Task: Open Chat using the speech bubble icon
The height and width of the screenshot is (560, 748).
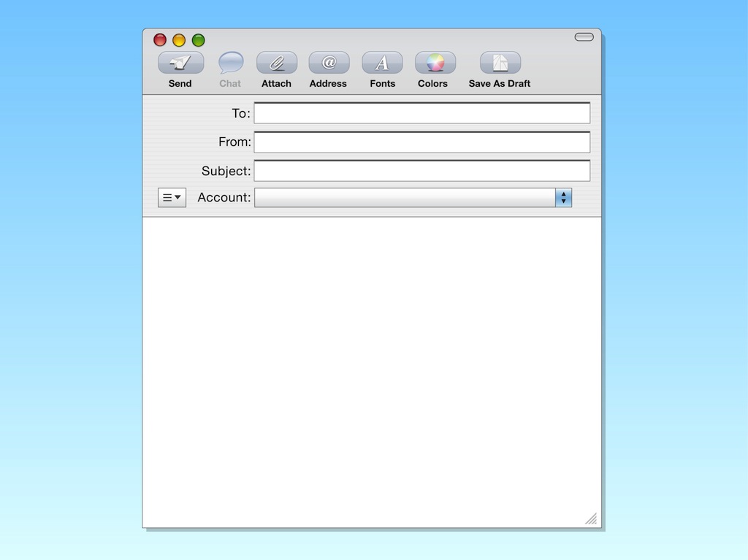Action: (x=231, y=63)
